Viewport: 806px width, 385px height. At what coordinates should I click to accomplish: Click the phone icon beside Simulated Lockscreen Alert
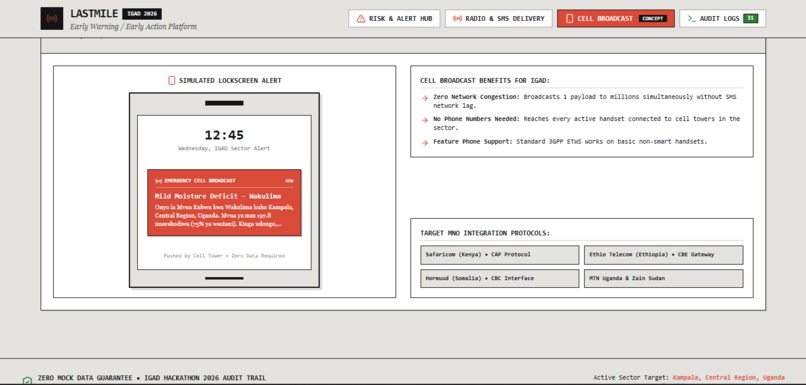[x=172, y=81]
